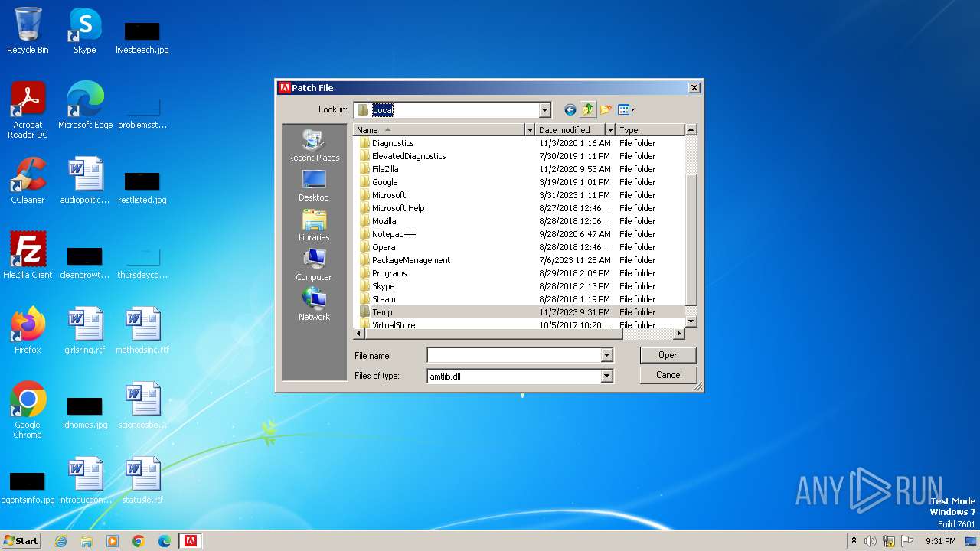The height and width of the screenshot is (551, 980).
Task: Open Edge from the taskbar
Action: click(165, 541)
